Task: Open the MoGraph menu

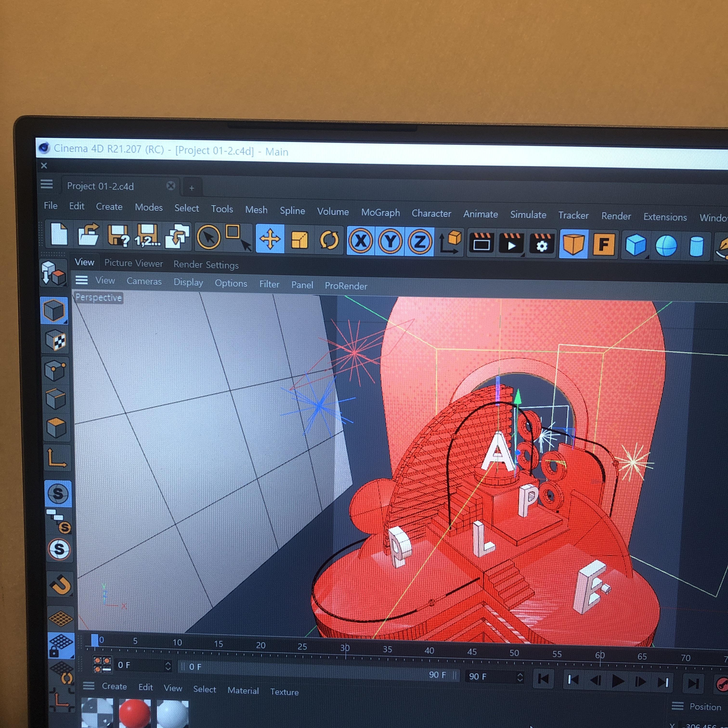Action: click(380, 213)
